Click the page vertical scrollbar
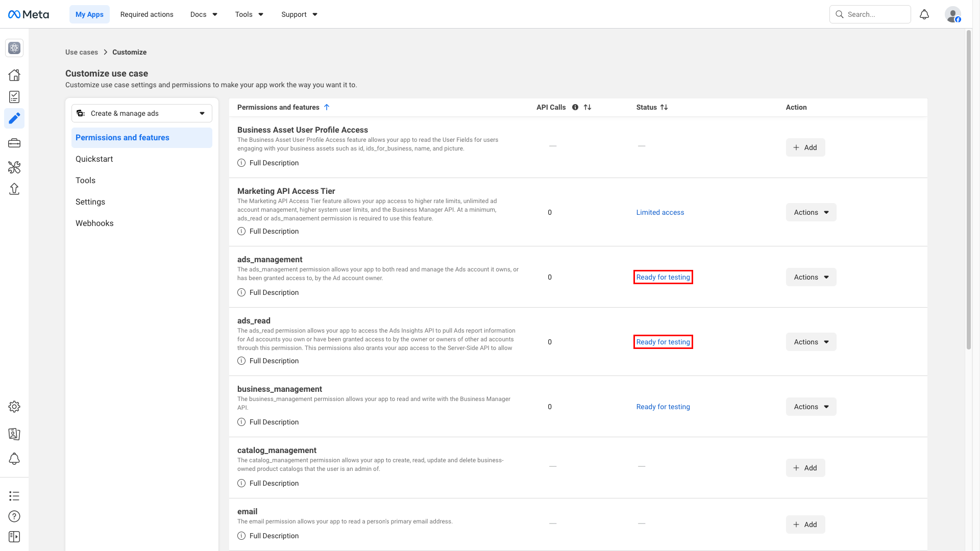The height and width of the screenshot is (551, 980). tap(969, 190)
